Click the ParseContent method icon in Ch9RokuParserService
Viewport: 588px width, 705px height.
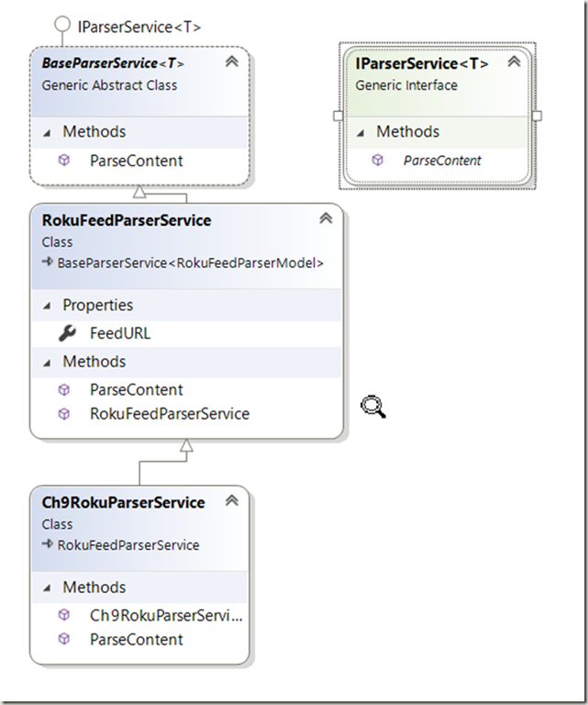coord(64,640)
